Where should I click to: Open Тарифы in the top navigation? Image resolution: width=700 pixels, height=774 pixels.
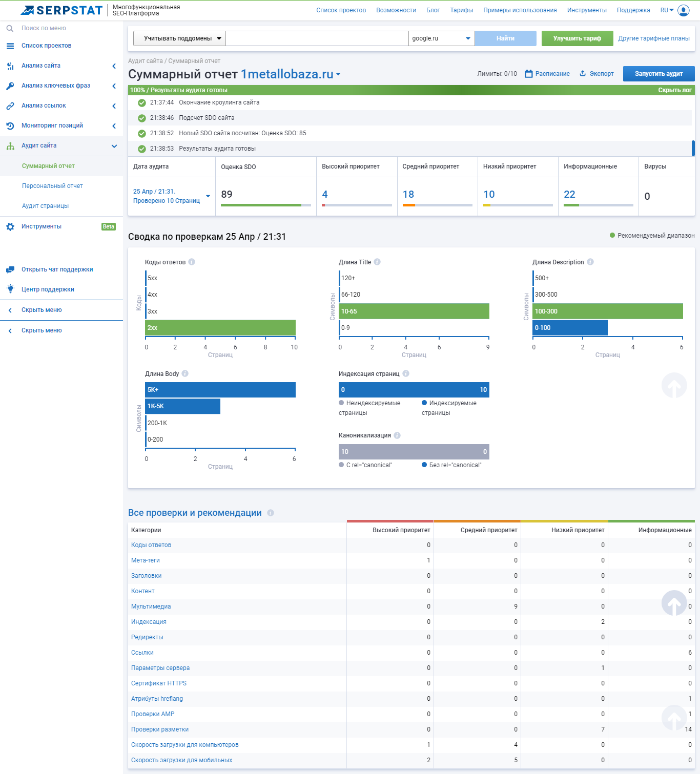click(461, 10)
